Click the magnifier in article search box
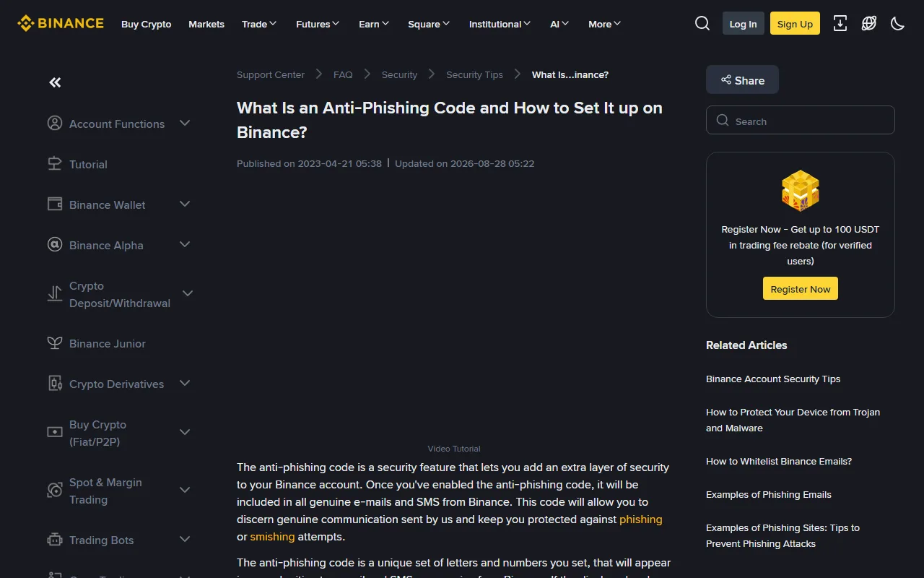This screenshot has width=924, height=578. 723,121
